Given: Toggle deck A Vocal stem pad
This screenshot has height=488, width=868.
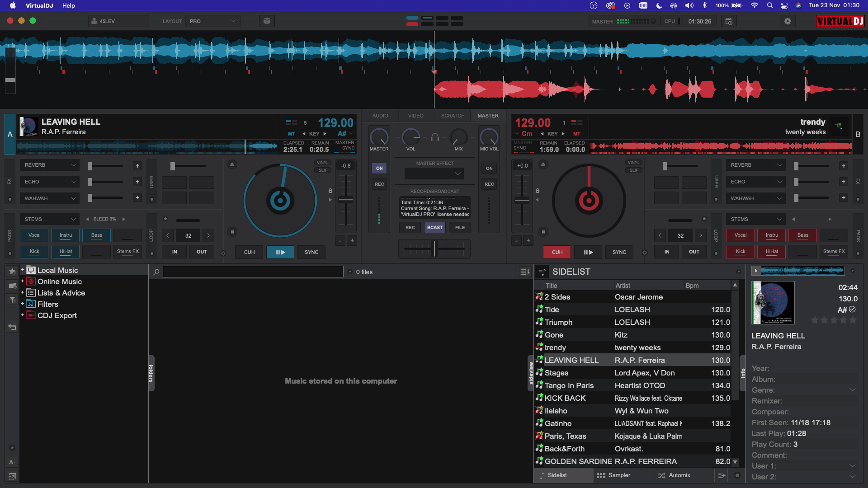Looking at the screenshot, I should click(34, 235).
